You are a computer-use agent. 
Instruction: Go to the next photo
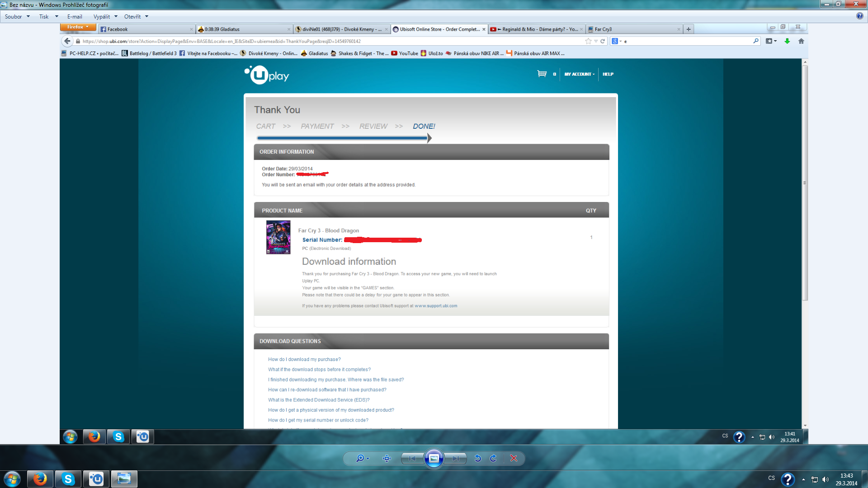pos(455,458)
